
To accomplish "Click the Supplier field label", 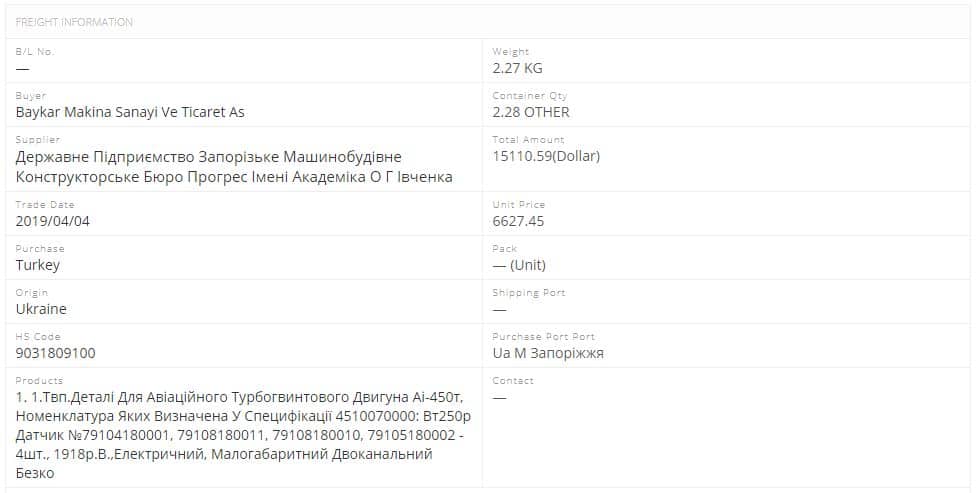I will [38, 140].
